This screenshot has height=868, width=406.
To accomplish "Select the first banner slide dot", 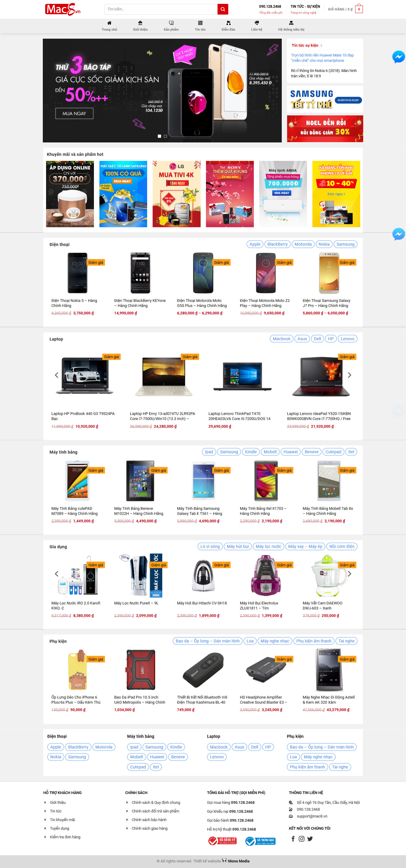I will [x=159, y=136].
